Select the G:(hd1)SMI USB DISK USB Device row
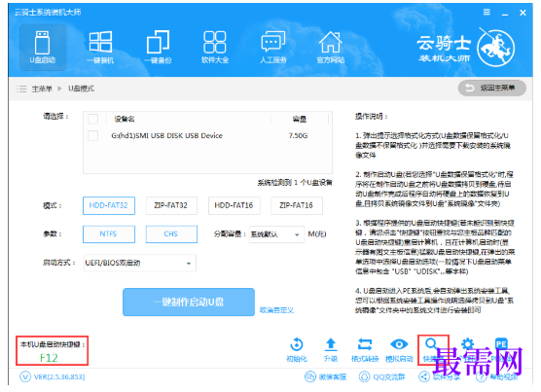The width and height of the screenshot is (541, 392). point(207,135)
